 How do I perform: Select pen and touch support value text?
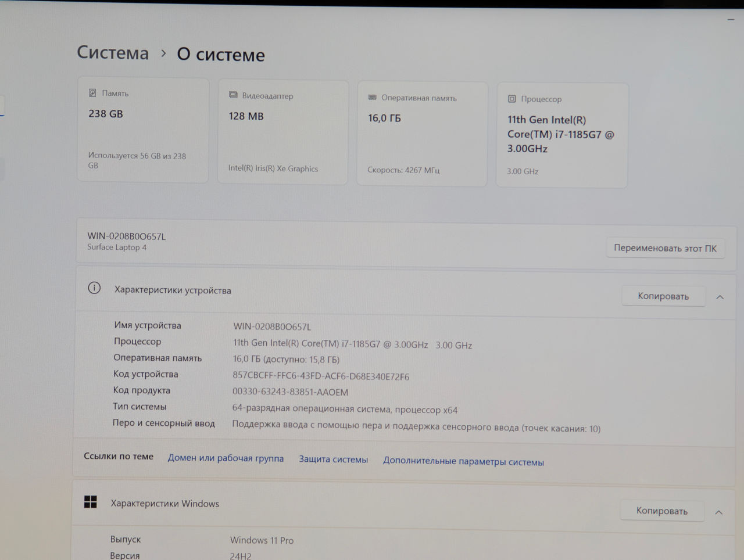point(416,427)
